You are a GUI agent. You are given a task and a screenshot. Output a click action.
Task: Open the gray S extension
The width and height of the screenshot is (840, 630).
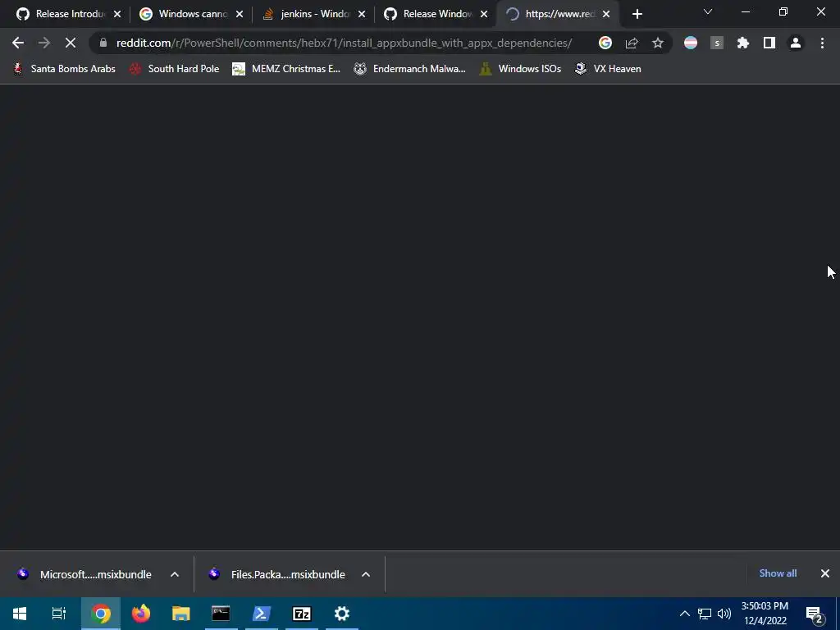(x=717, y=43)
